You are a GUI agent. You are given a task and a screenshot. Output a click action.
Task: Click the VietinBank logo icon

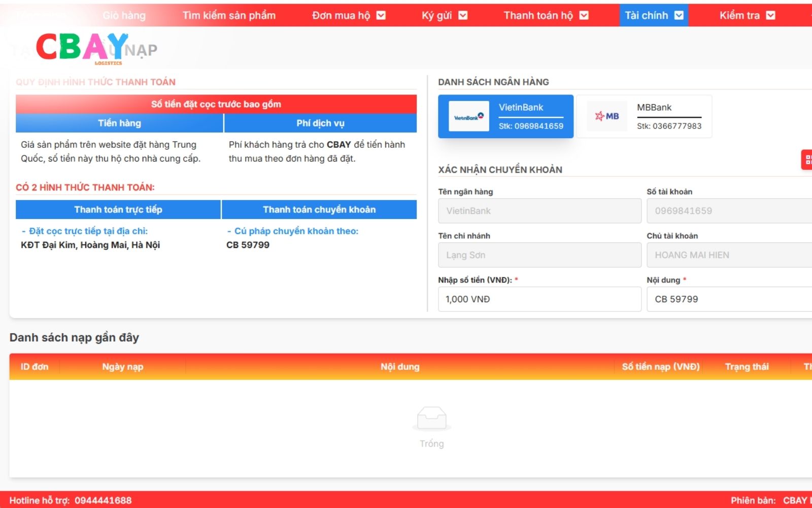click(x=469, y=116)
